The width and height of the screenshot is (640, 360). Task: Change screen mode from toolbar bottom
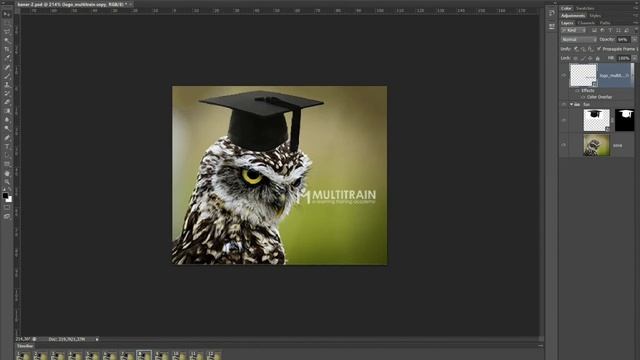(7, 217)
